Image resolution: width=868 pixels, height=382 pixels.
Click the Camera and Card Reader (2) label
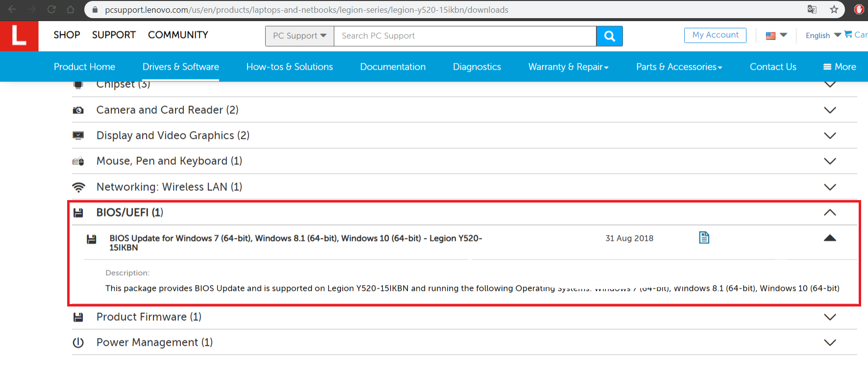pos(167,110)
